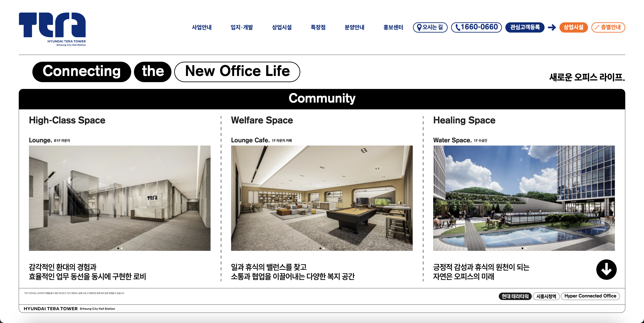Screen dimensions: 644x323
Task: Click the 관심고객등록 button
Action: pyautogui.click(x=525, y=27)
